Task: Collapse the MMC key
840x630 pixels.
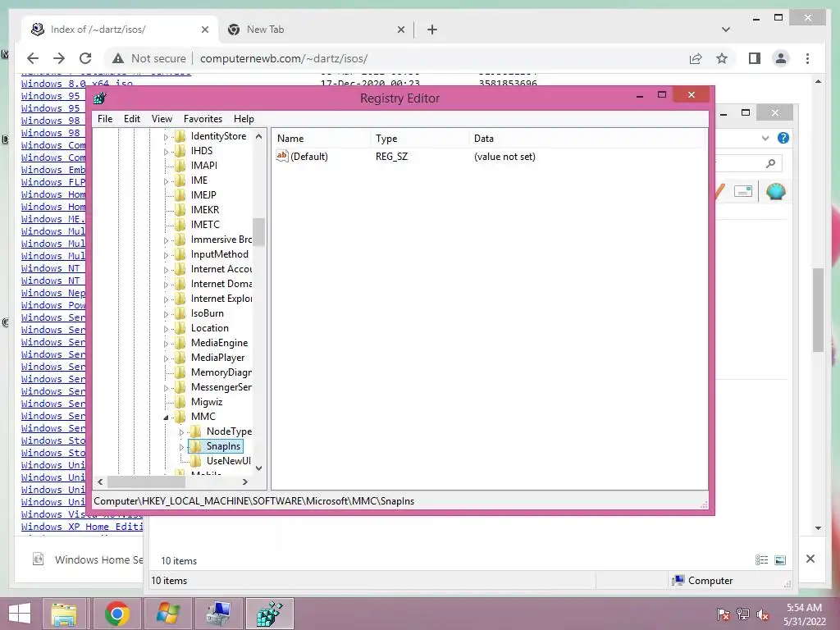Action: click(x=166, y=418)
